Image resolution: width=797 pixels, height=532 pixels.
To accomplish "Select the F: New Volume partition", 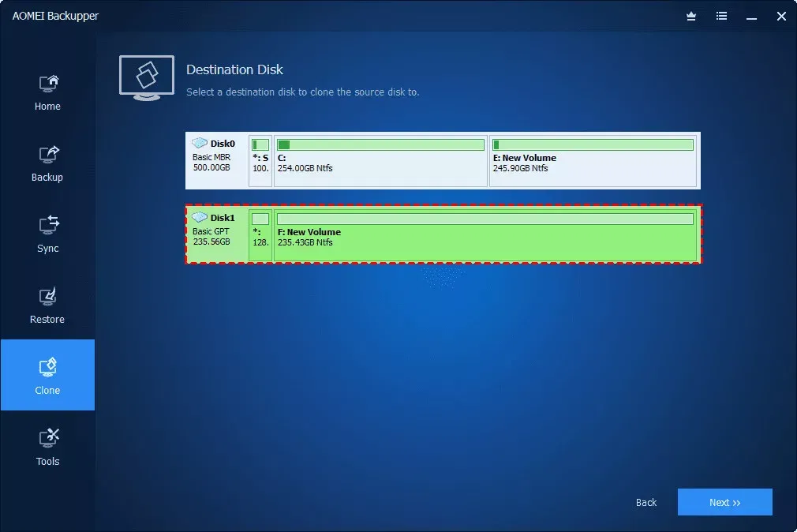I will pos(485,235).
